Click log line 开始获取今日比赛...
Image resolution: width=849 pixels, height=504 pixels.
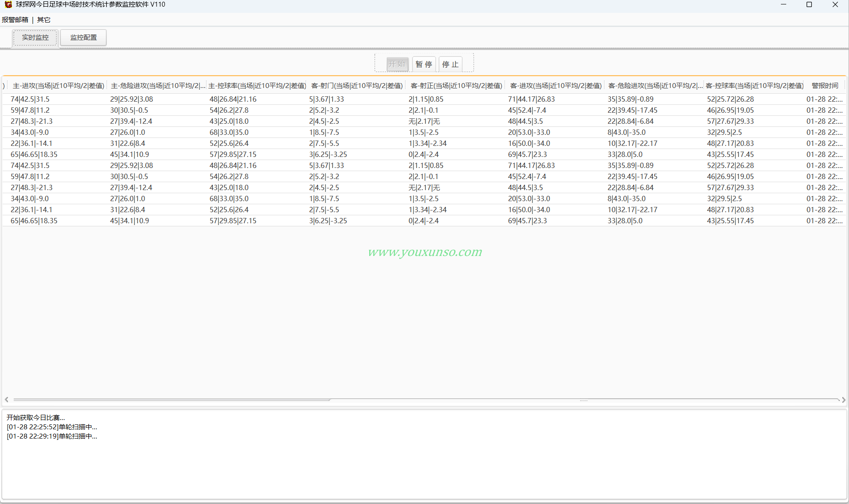(x=35, y=418)
